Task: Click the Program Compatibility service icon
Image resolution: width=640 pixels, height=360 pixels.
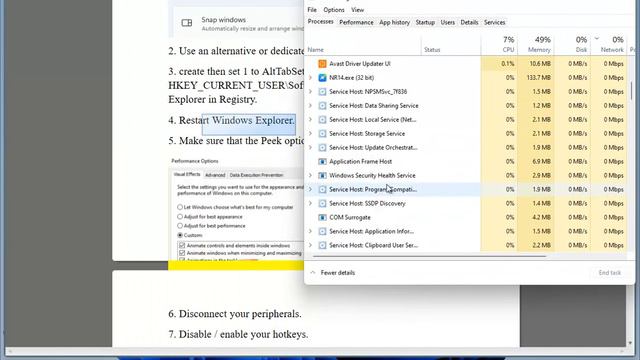Action: [x=322, y=189]
